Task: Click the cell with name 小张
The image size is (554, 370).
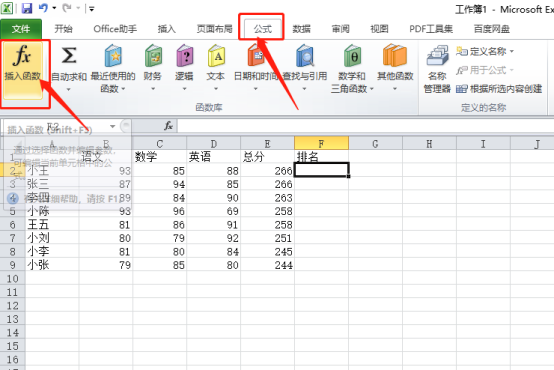Action: click(52, 265)
